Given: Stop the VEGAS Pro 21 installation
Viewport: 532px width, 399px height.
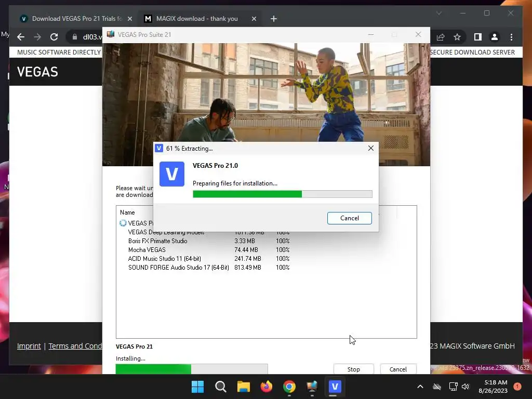Looking at the screenshot, I should tap(353, 369).
